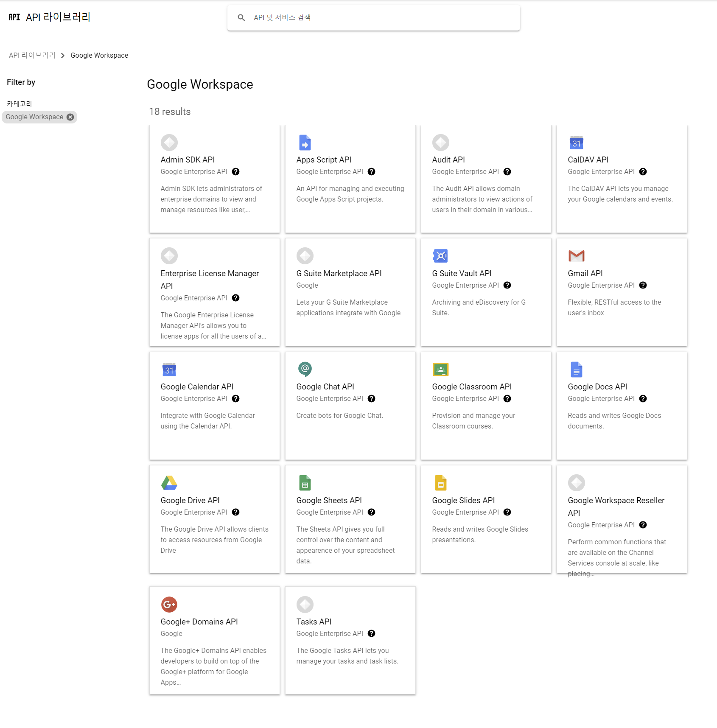Open the Tasks API title
Viewport: 717px width, 728px height.
tap(314, 622)
